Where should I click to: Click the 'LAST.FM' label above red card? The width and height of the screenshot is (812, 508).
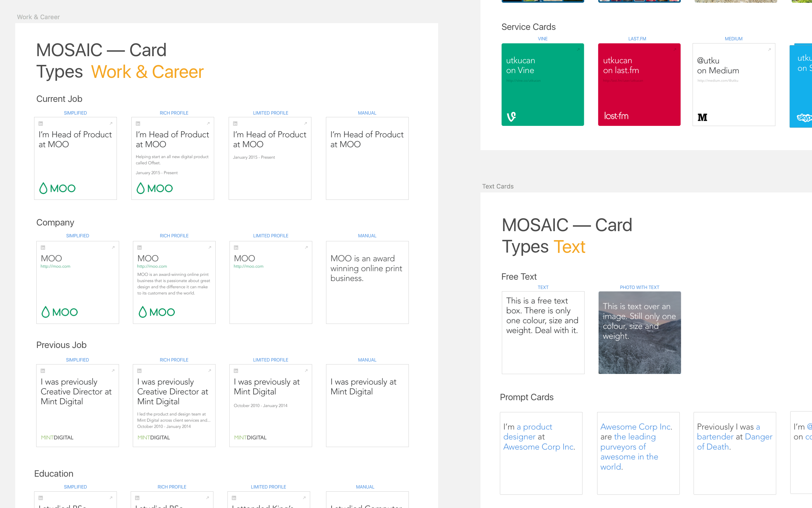637,39
